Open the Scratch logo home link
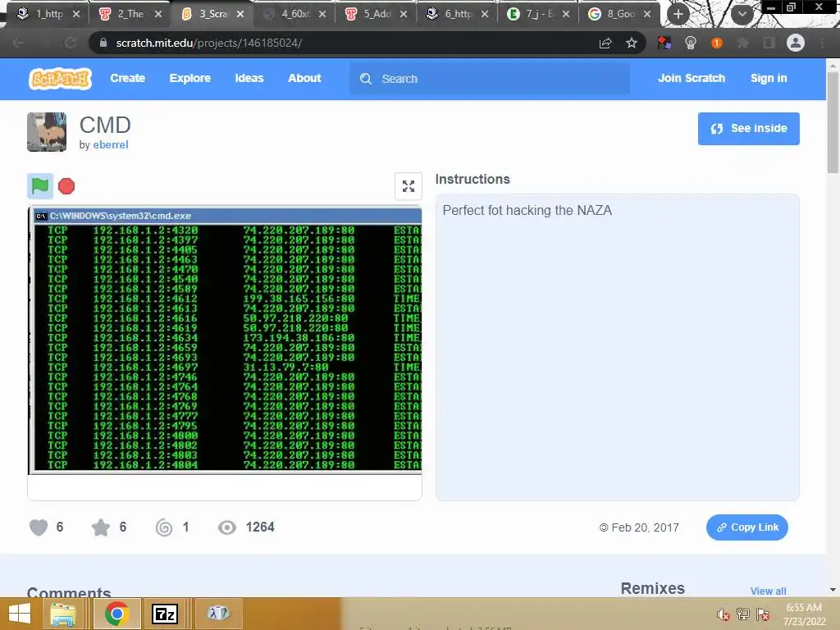 point(60,79)
